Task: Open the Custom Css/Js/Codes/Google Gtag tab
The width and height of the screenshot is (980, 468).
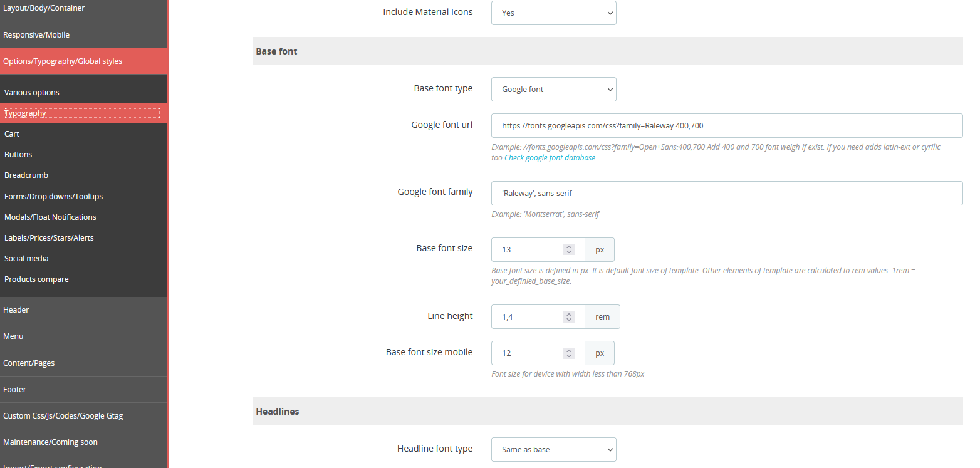Action: (x=63, y=415)
